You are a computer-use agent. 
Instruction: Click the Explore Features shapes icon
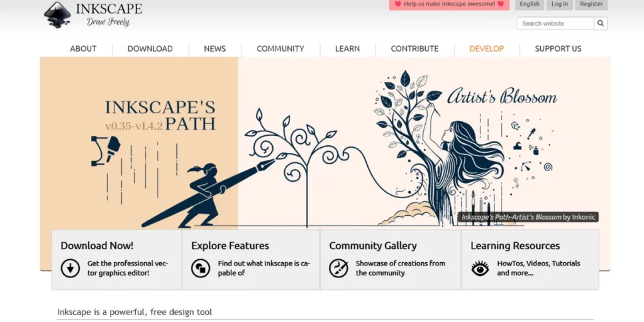click(201, 268)
